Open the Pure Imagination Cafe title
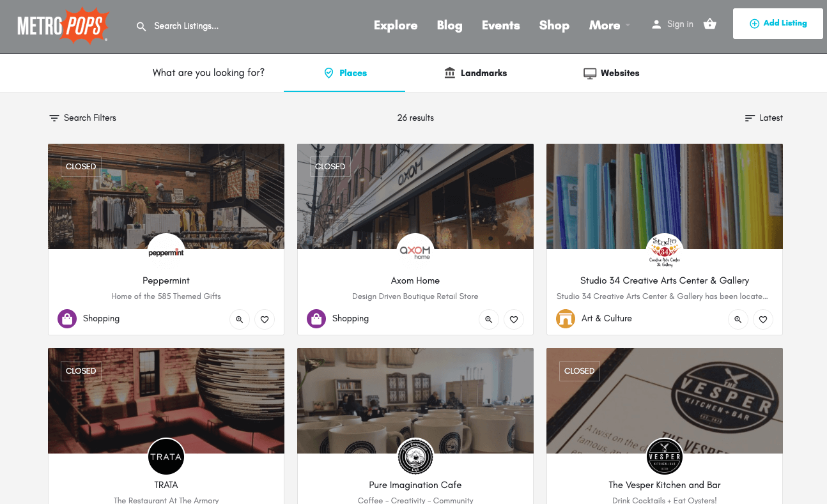 click(x=415, y=485)
